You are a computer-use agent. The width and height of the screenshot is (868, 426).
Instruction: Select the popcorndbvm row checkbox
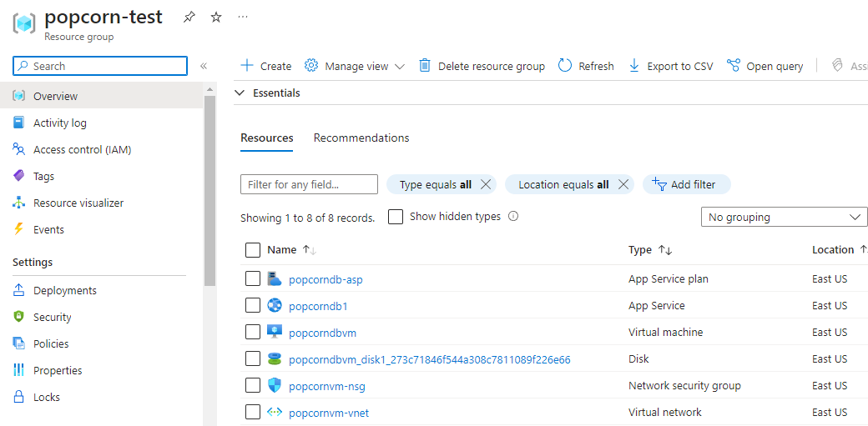click(252, 332)
